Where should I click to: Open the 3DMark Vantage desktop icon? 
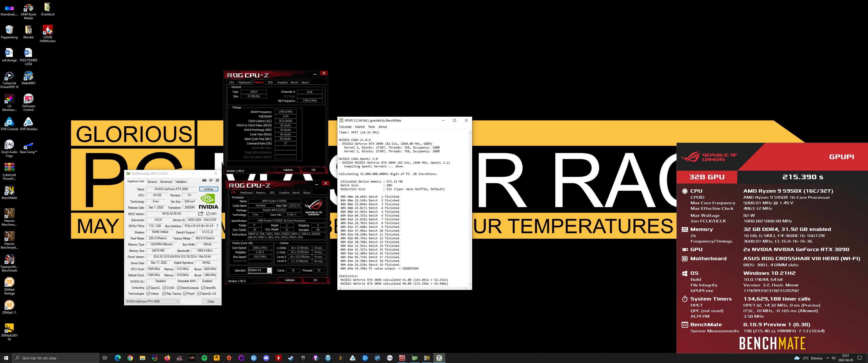pos(9,286)
